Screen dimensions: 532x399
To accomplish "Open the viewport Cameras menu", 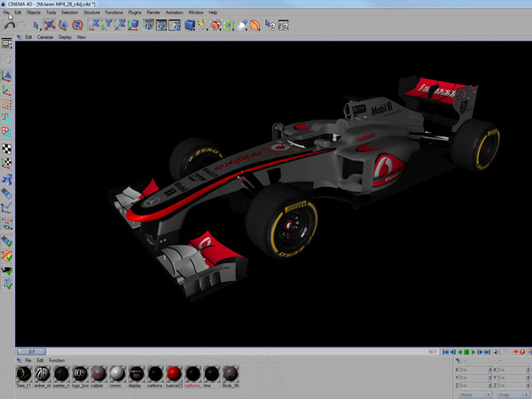I will [45, 37].
